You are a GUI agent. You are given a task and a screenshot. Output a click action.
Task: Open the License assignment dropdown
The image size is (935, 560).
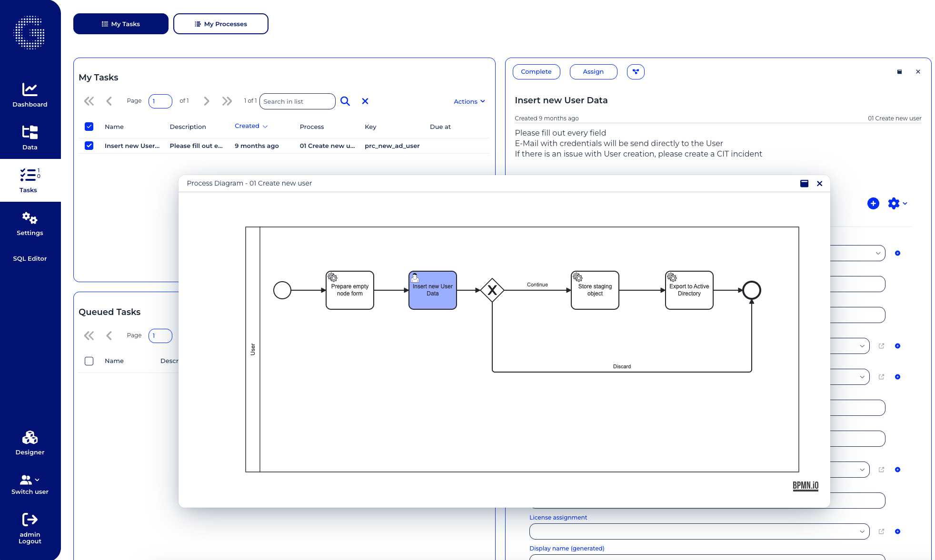pos(699,531)
